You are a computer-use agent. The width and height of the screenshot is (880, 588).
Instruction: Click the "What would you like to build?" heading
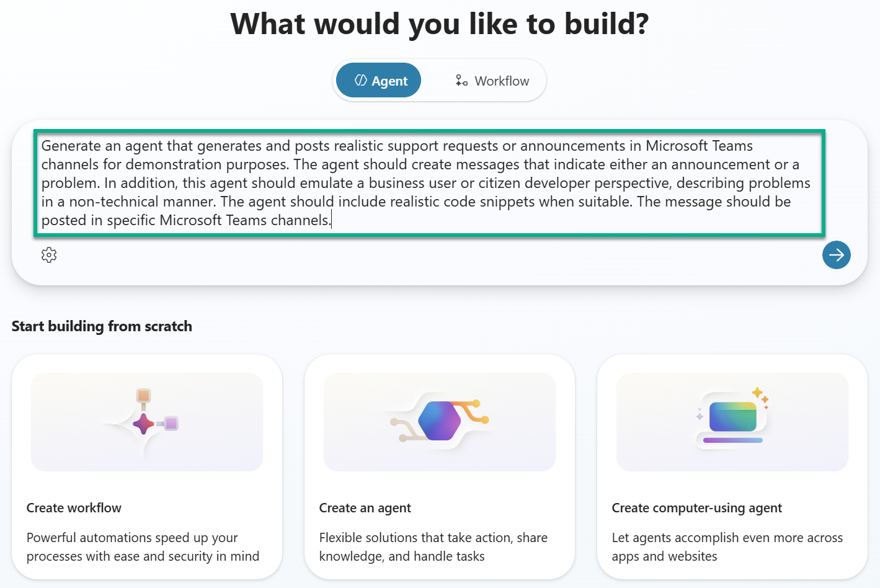click(x=439, y=24)
